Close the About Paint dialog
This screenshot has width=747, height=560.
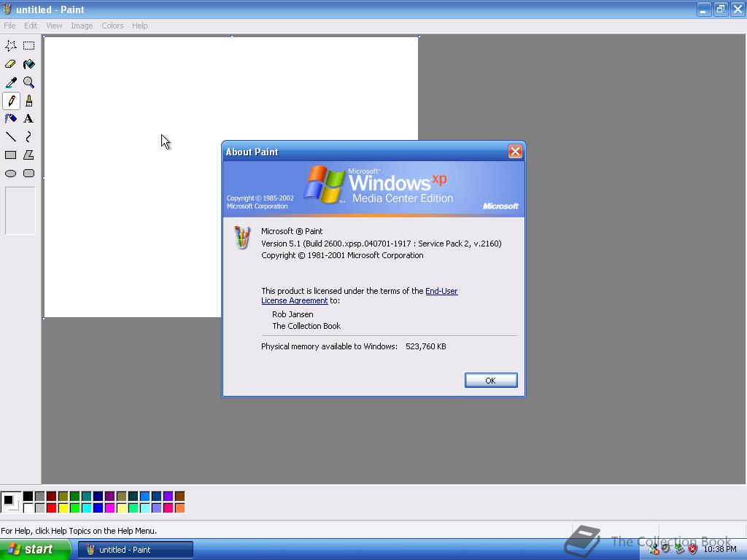(x=515, y=152)
